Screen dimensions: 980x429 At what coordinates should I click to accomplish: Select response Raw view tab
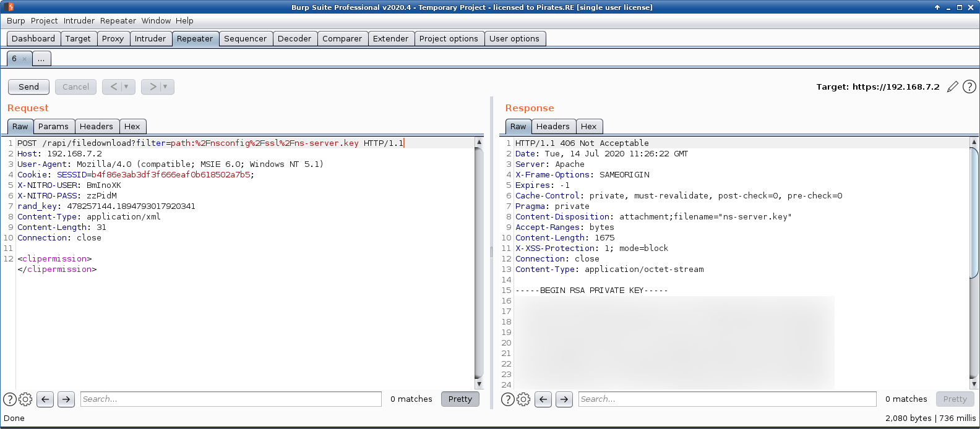518,126
